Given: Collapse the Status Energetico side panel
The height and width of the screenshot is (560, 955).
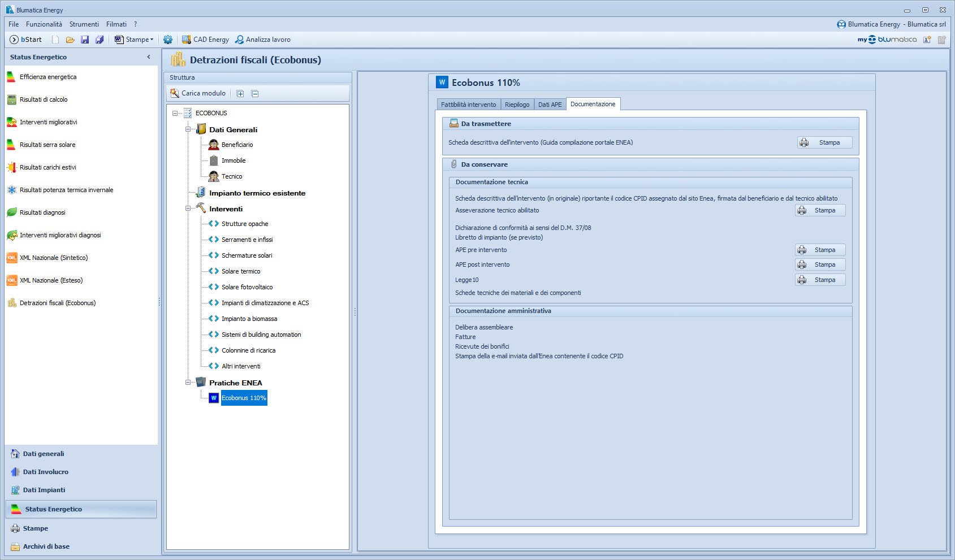Looking at the screenshot, I should [x=149, y=57].
